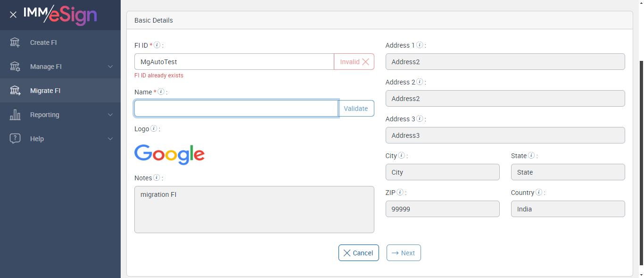Focus the FI ID text field
Image resolution: width=644 pixels, height=278 pixels.
(234, 62)
